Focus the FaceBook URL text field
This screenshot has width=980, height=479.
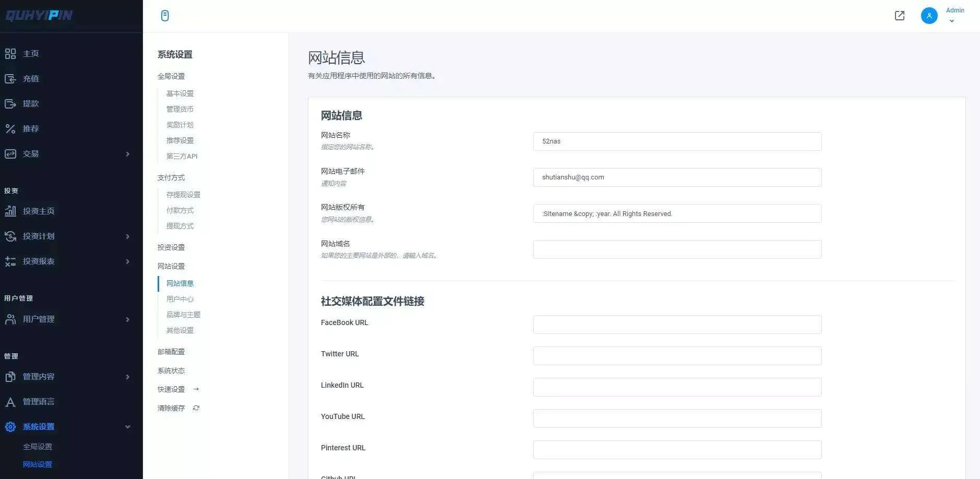pos(677,325)
